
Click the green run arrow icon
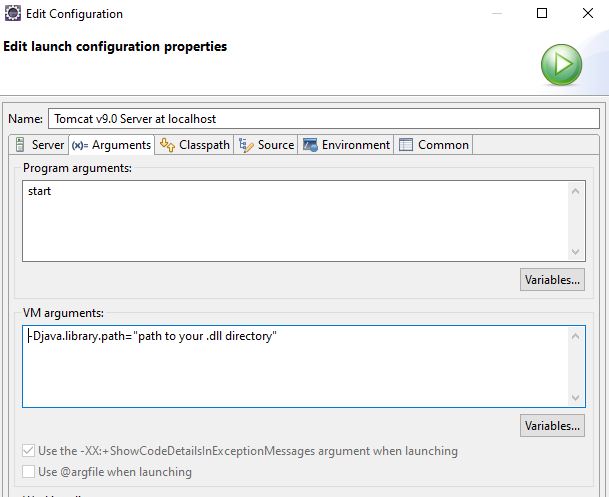pyautogui.click(x=561, y=64)
